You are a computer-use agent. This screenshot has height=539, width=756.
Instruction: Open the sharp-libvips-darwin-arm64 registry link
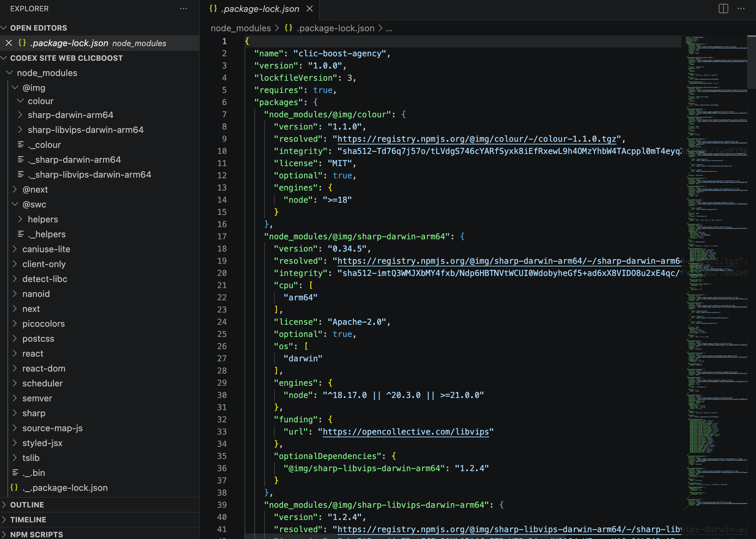coord(510,529)
